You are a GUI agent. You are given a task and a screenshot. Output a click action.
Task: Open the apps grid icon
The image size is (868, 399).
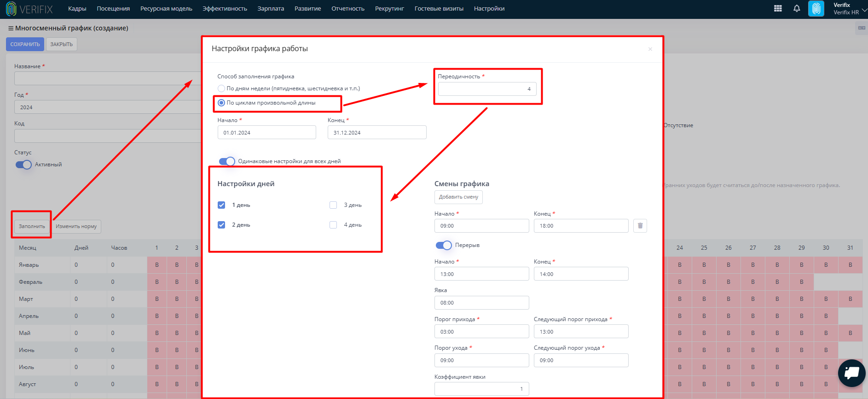click(778, 8)
